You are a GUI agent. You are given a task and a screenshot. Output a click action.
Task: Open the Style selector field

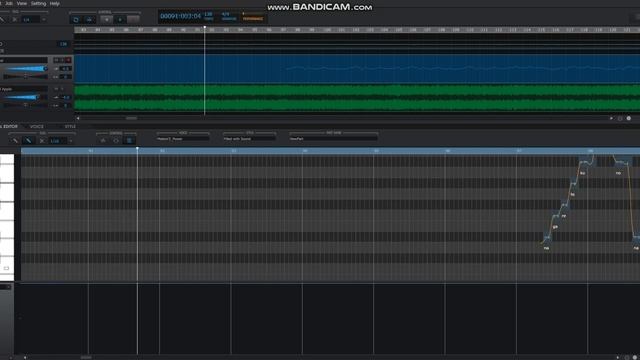[x=249, y=139]
